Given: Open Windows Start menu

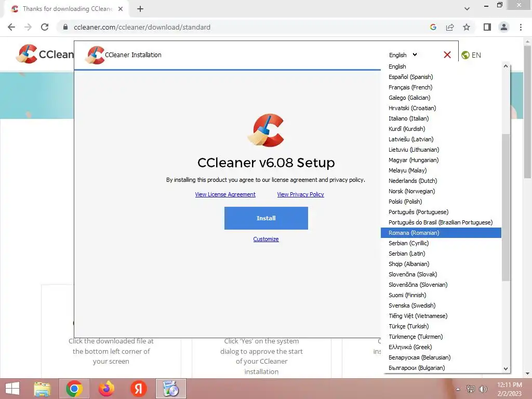Looking at the screenshot, I should coord(12,389).
